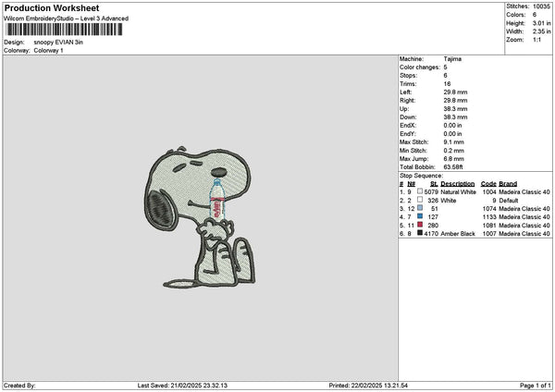Click the Total Bobbin value '63.58ft'
The image size is (555, 392).
(453, 167)
